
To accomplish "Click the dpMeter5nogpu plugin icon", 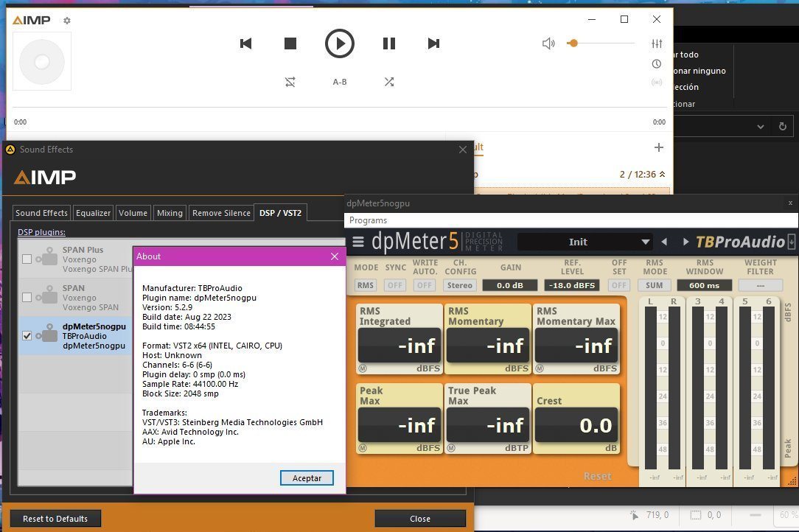I will click(x=47, y=333).
